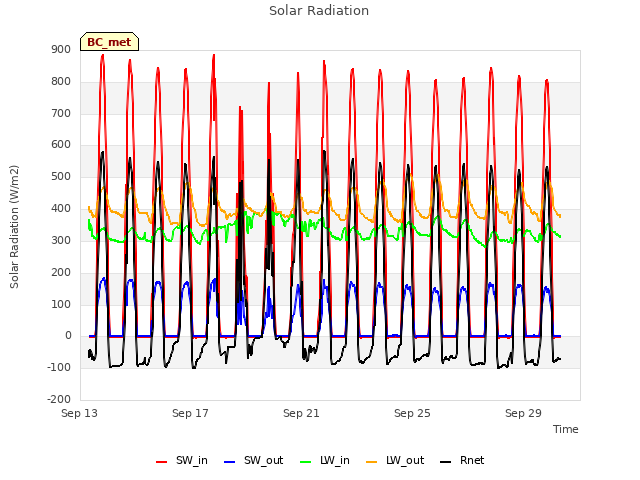This screenshot has width=640, height=480.
Task: Click the -200 y-axis tick label
Action: point(59,400)
